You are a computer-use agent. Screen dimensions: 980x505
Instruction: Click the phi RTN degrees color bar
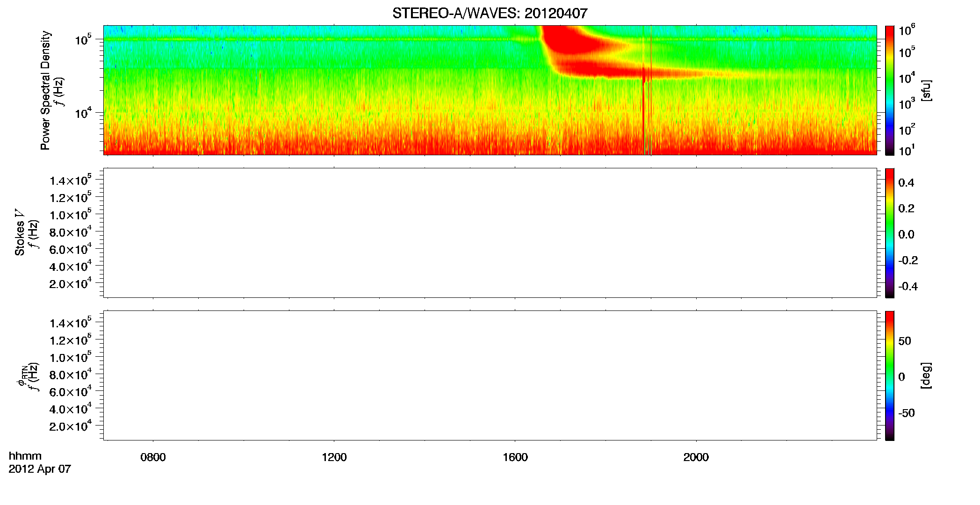point(889,375)
